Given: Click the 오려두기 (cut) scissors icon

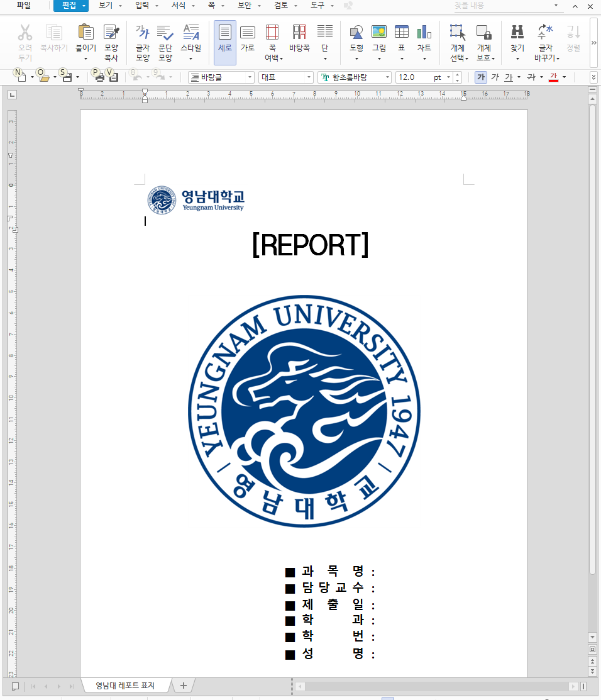Looking at the screenshot, I should pos(25,33).
